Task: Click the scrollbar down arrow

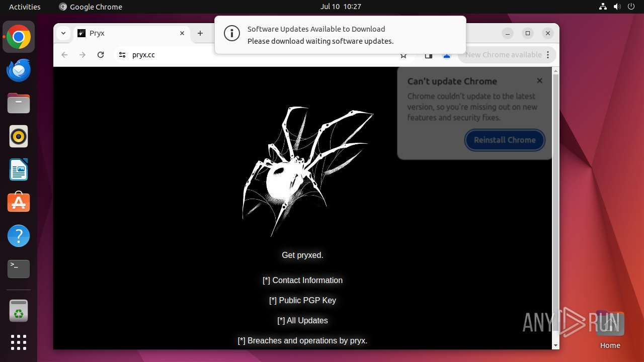Action: coord(555,345)
